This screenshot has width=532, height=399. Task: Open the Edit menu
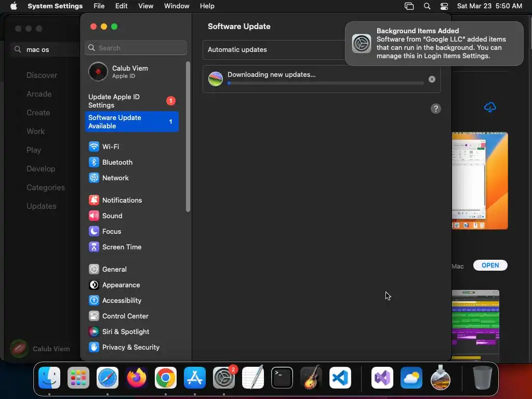click(x=122, y=6)
